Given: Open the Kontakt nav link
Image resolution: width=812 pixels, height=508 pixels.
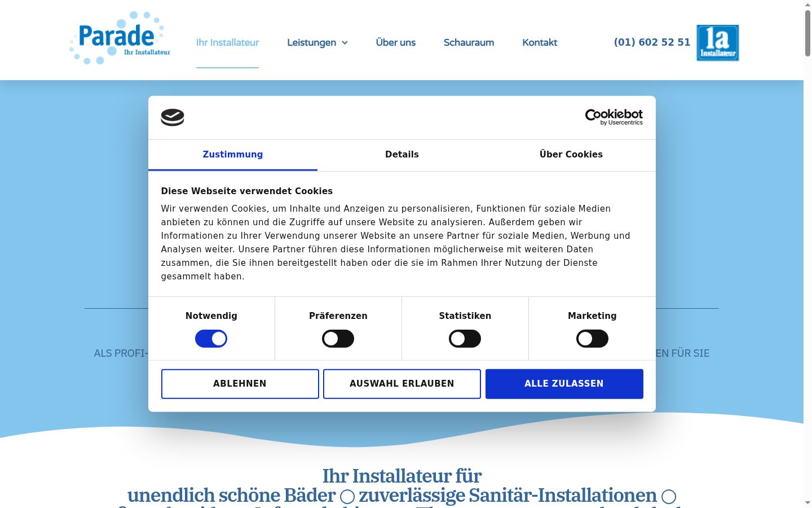Looking at the screenshot, I should pyautogui.click(x=540, y=42).
